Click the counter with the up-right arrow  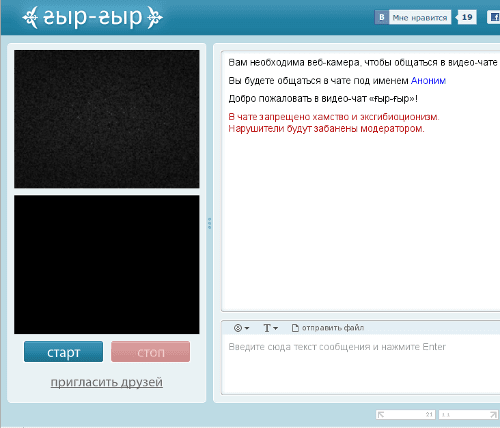[x=468, y=414]
